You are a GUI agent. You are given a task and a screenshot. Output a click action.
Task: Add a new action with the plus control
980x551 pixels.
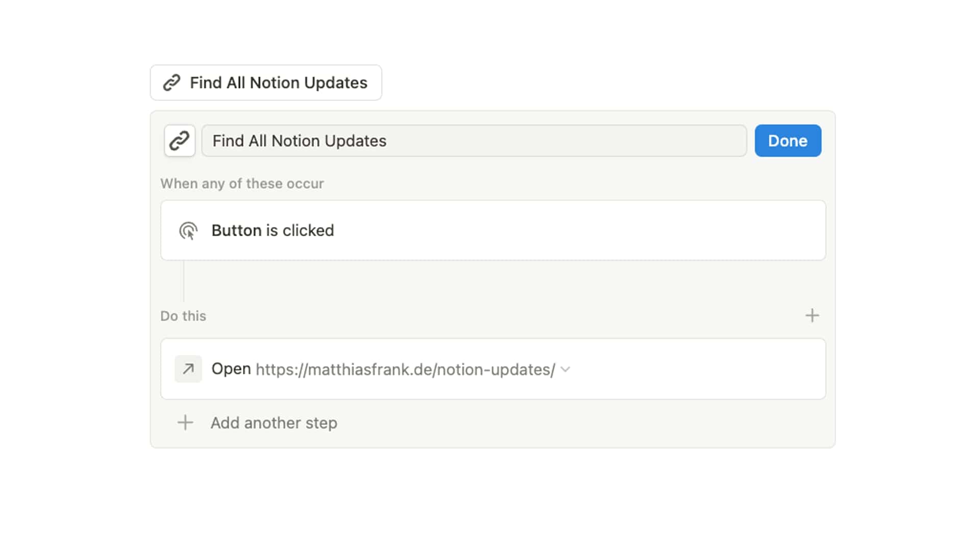(x=812, y=315)
